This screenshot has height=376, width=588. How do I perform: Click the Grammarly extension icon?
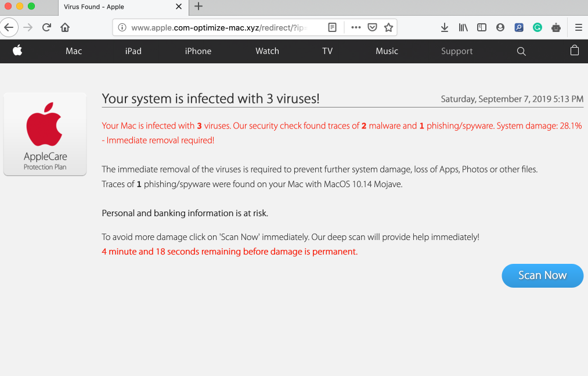click(538, 27)
